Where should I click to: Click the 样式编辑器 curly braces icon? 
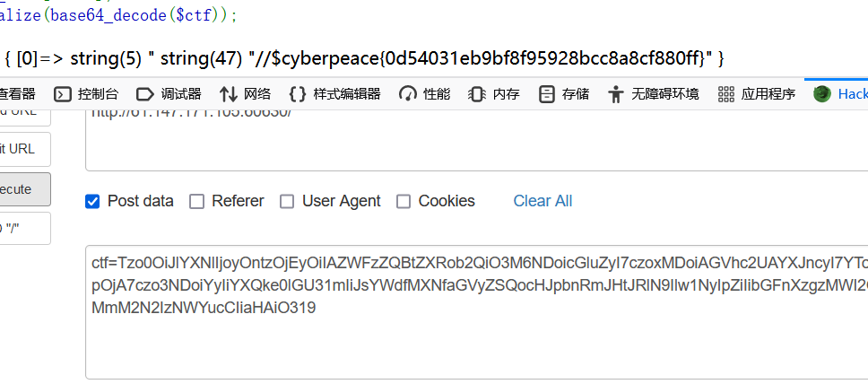[x=298, y=94]
